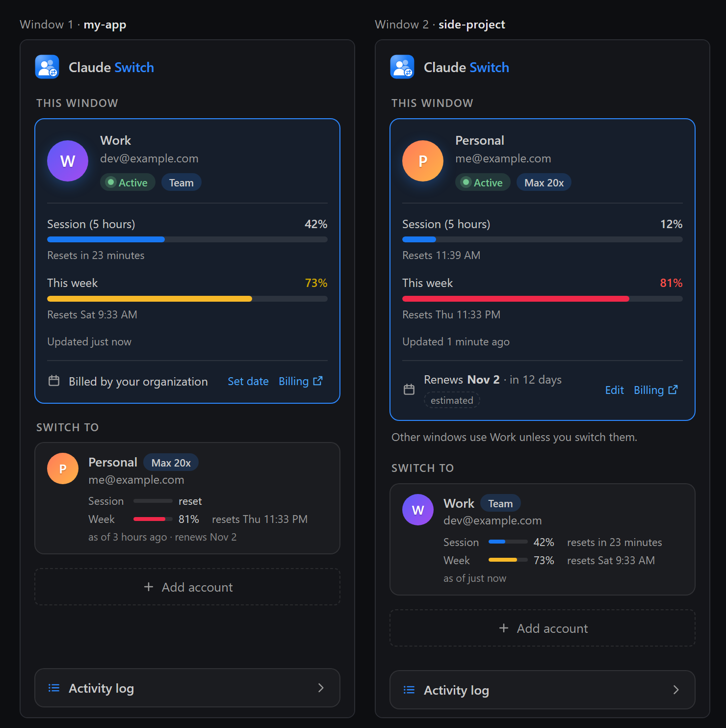Click 'Resets in 23 minutes' text
Screen dimensions: 726x728
click(x=96, y=256)
